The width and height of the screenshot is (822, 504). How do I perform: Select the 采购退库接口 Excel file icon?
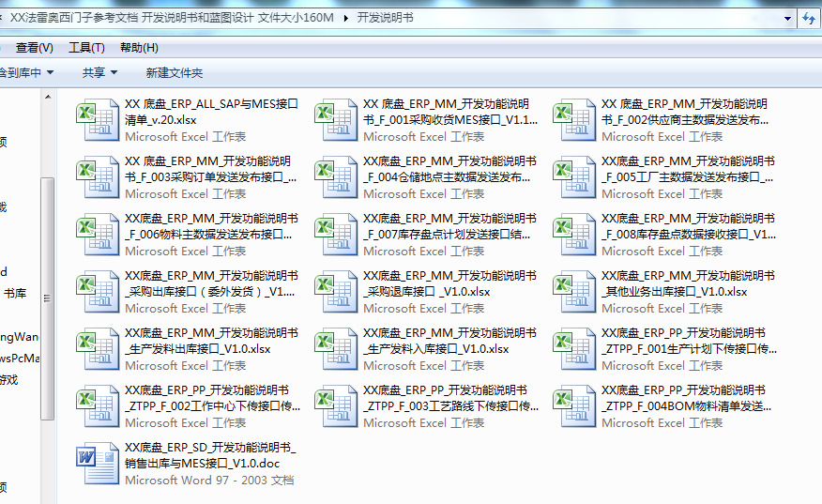click(x=337, y=292)
